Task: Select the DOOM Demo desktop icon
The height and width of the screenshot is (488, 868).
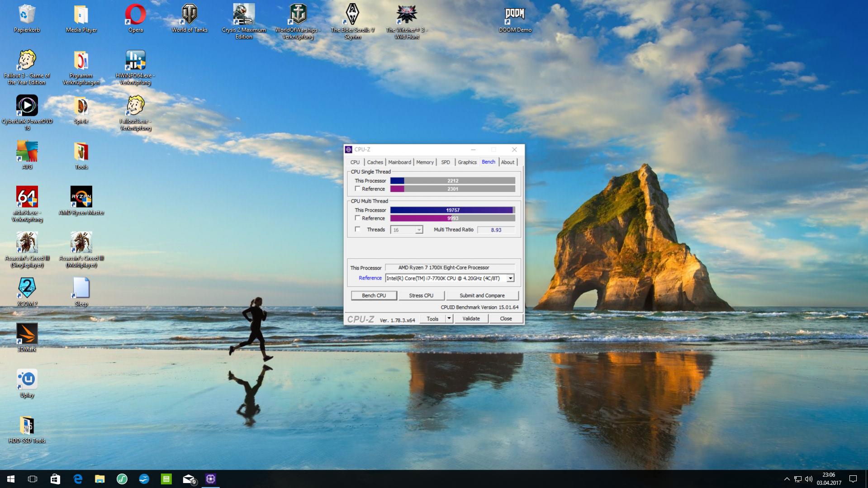Action: point(515,19)
